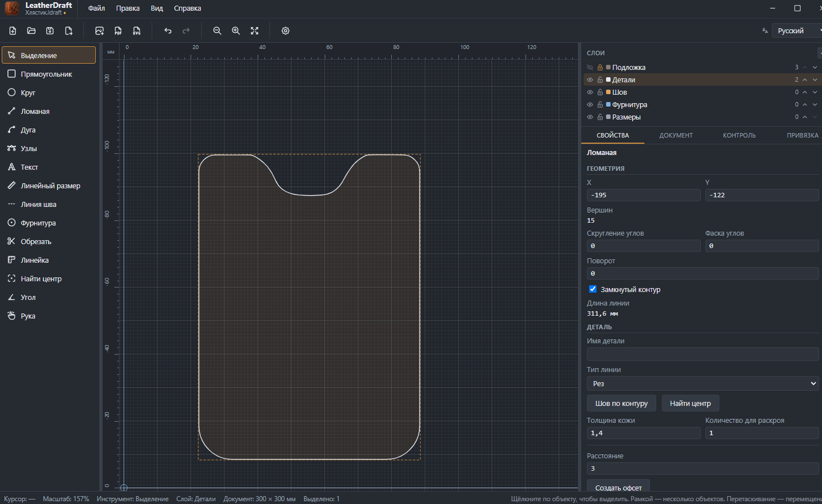
Task: Click the Шов layer orange color swatch
Action: coord(608,92)
